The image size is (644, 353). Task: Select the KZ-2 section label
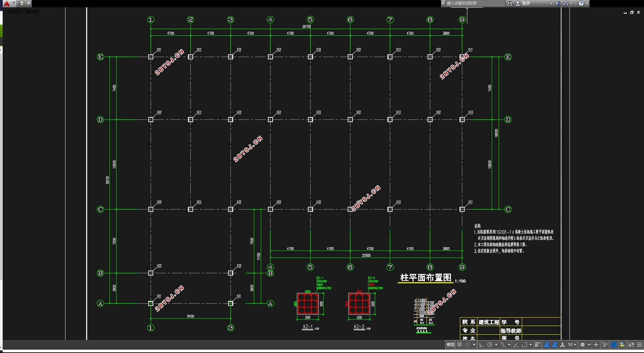point(359,327)
